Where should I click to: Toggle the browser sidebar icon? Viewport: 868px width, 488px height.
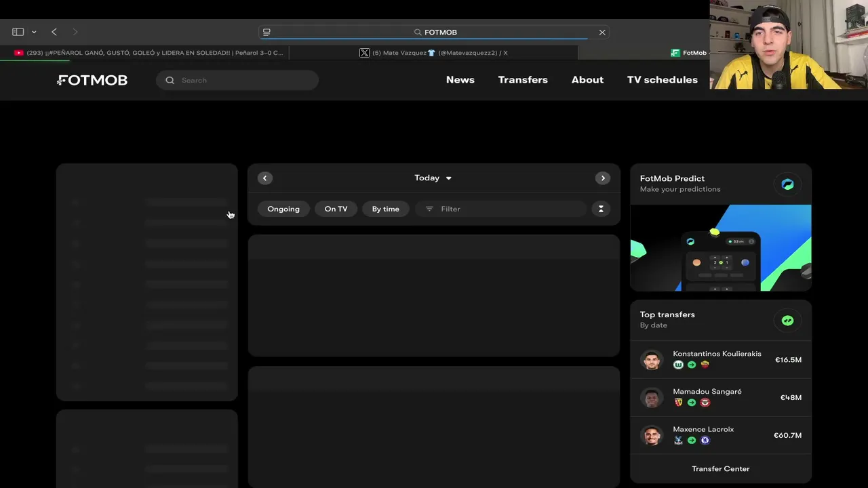[x=18, y=32]
